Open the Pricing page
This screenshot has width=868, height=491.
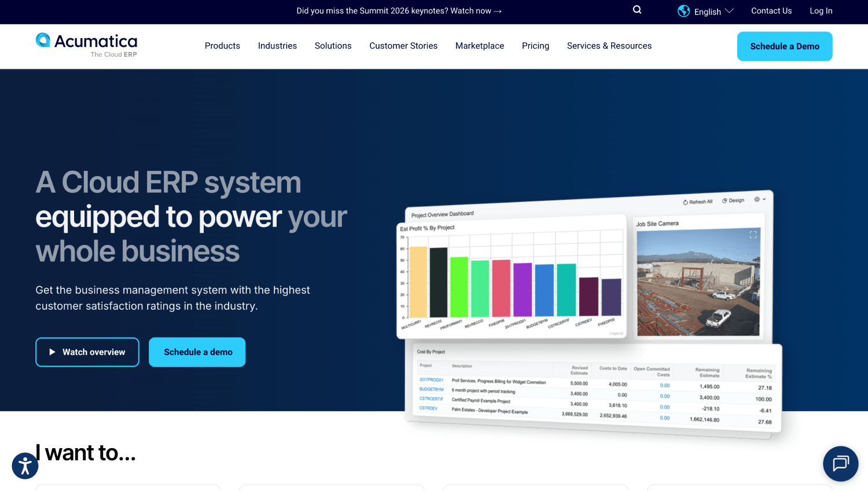pyautogui.click(x=535, y=46)
